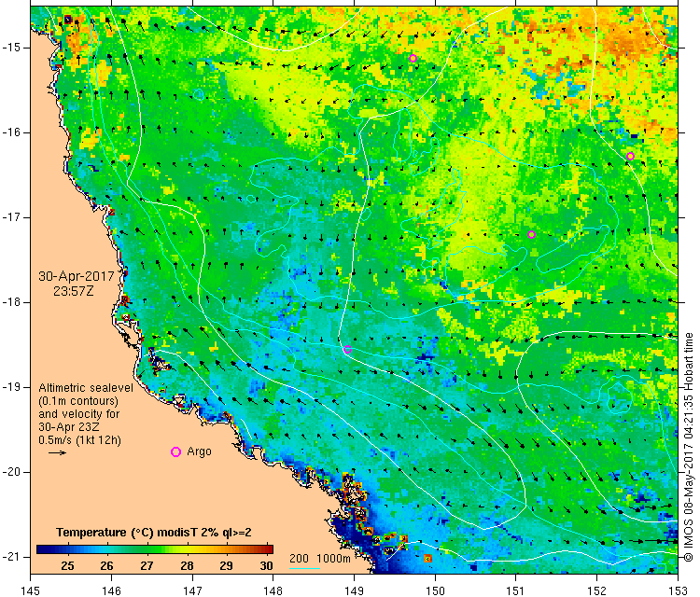Click the '-15' latitude axis label
The image size is (700, 597).
coord(10,48)
